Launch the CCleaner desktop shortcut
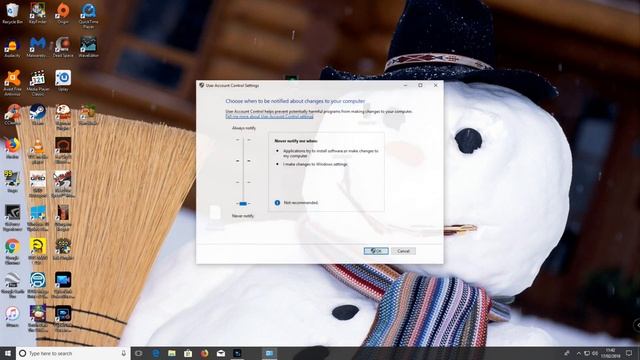The height and width of the screenshot is (360, 640). click(12, 114)
